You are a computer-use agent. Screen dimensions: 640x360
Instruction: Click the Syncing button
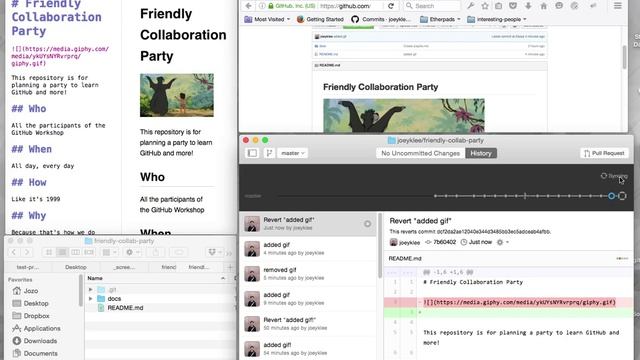(614, 176)
